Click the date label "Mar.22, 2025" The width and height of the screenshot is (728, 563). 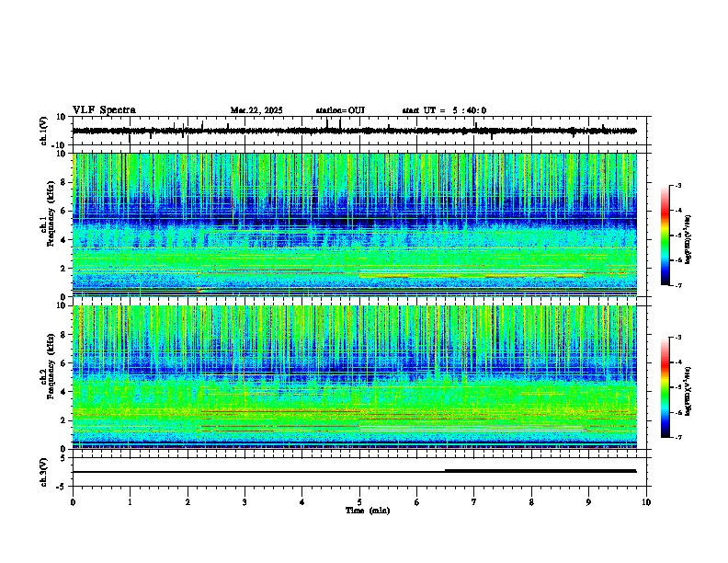pos(256,110)
